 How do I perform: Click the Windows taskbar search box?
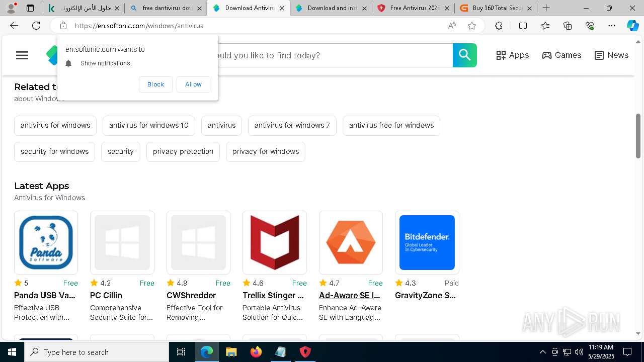97,352
